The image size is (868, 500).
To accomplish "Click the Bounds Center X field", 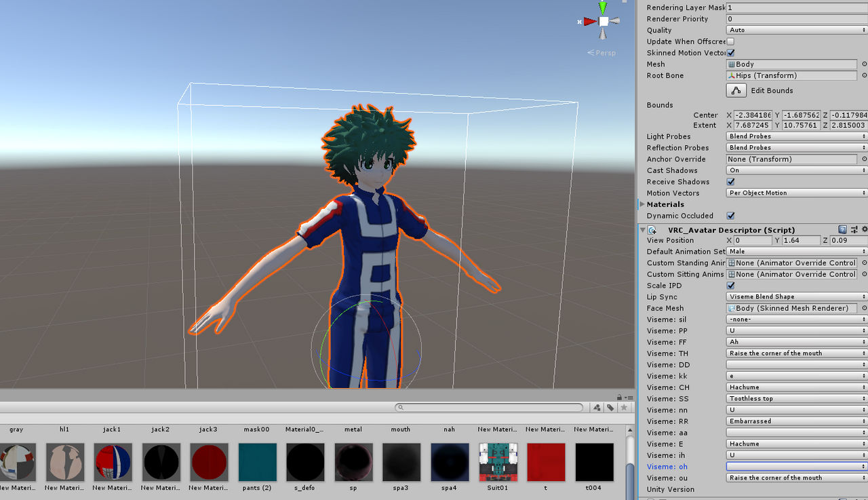I will coord(753,115).
